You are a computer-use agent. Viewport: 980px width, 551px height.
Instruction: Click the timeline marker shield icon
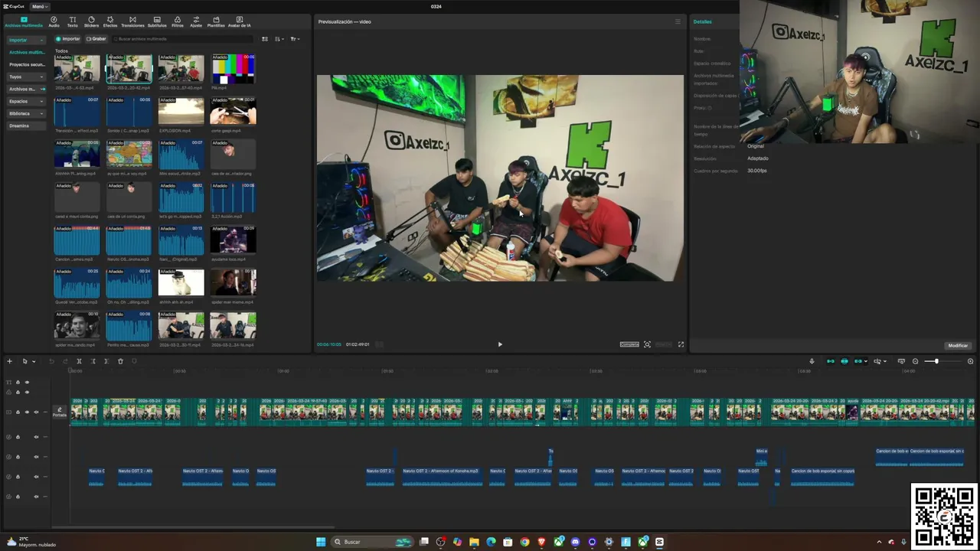pyautogui.click(x=134, y=361)
